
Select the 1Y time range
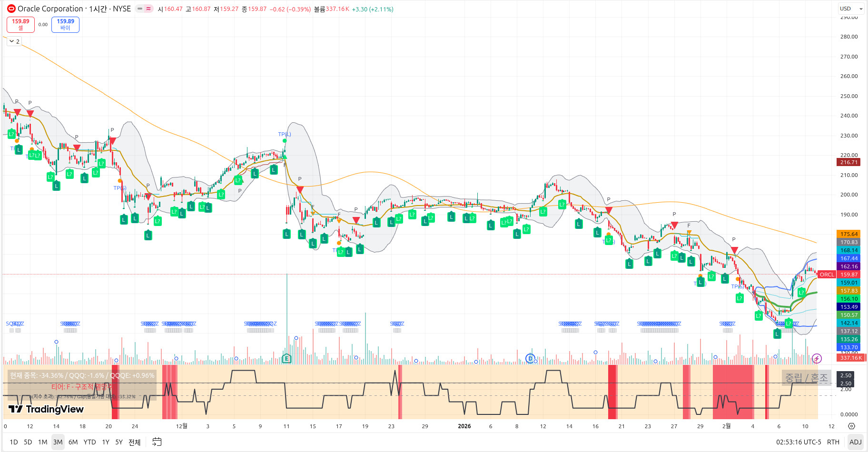coord(106,442)
